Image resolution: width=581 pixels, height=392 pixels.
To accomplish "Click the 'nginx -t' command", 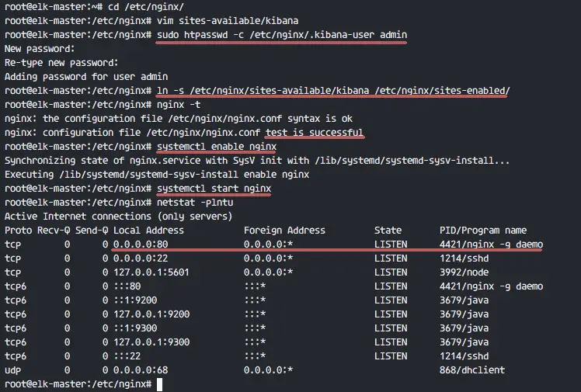I will (x=179, y=105).
